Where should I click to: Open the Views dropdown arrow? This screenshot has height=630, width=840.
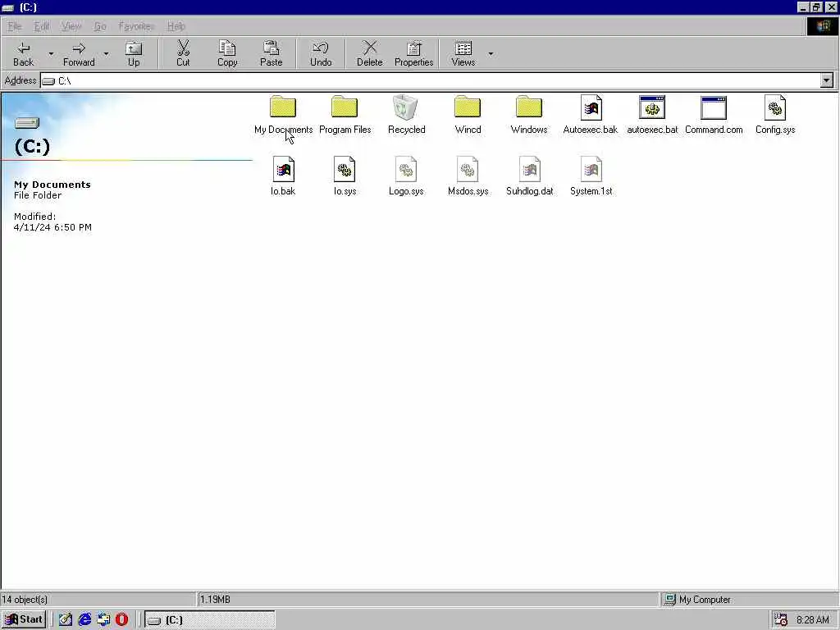pos(491,53)
